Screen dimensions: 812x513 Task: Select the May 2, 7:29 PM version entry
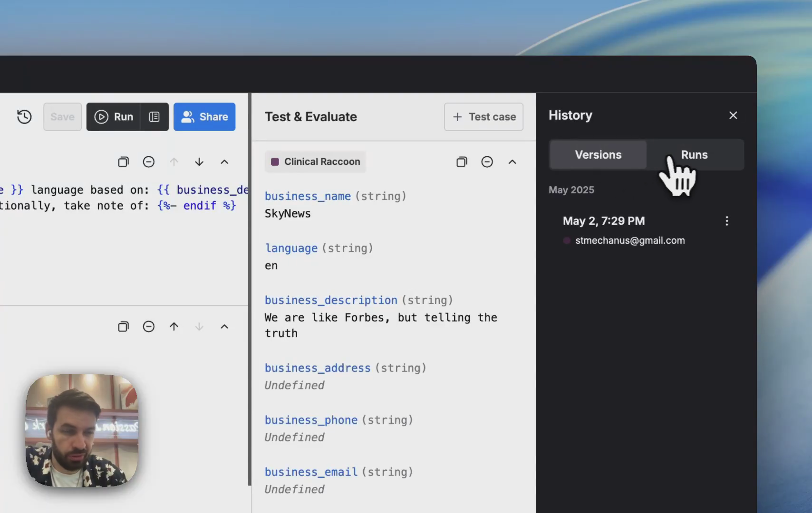pos(604,220)
